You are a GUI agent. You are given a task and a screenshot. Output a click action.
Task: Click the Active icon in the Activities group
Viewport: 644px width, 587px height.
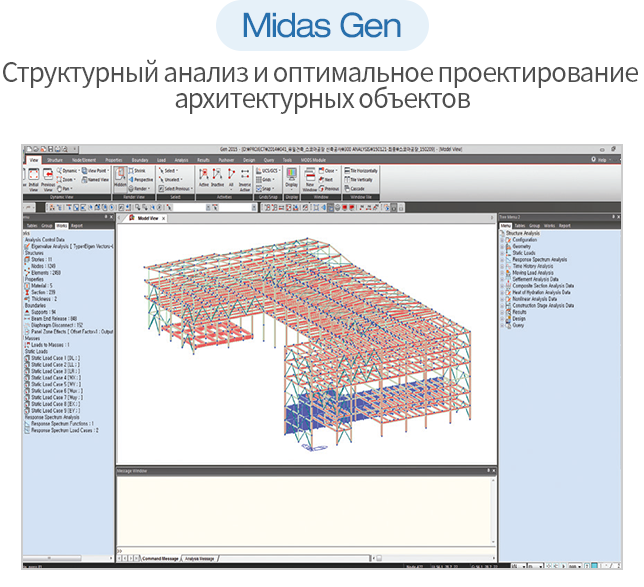[x=204, y=179]
